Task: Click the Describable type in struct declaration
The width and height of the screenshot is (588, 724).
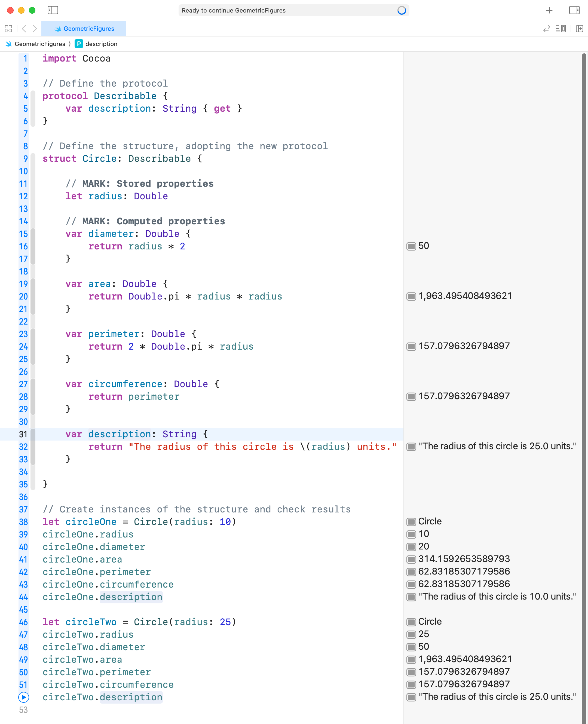Action: (x=159, y=158)
